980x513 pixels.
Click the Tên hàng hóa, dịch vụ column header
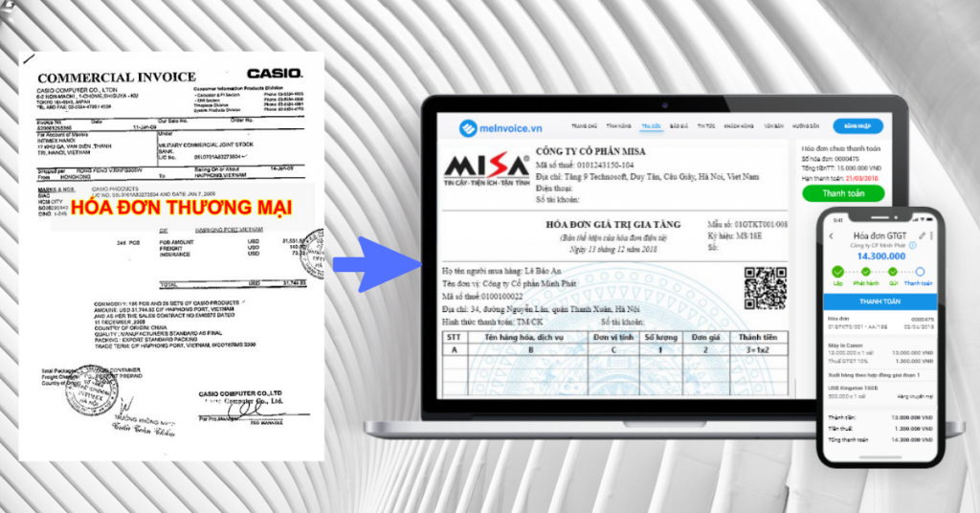coord(523,338)
